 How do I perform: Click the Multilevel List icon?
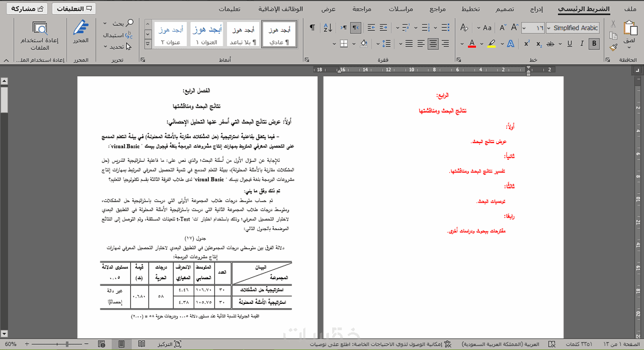point(406,28)
